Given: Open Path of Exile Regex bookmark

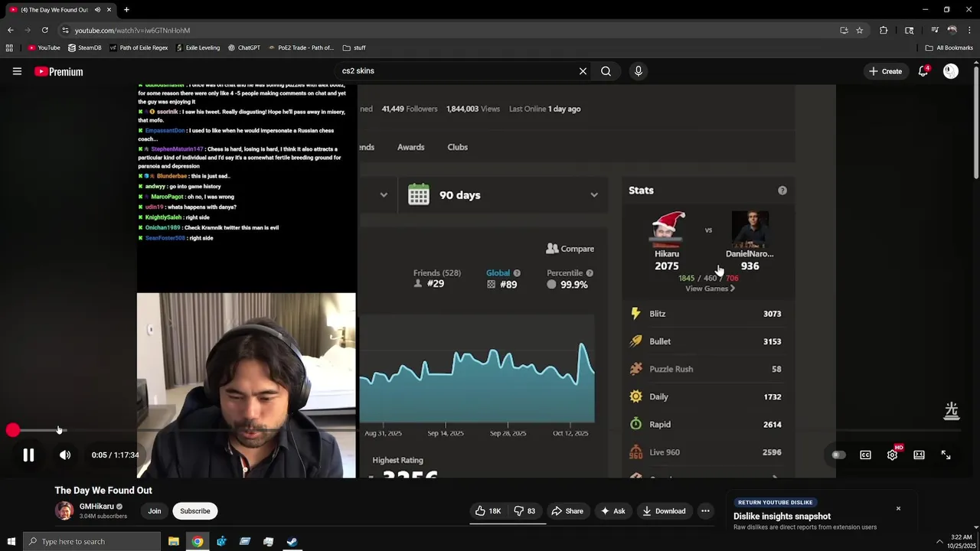Looking at the screenshot, I should 139,47.
